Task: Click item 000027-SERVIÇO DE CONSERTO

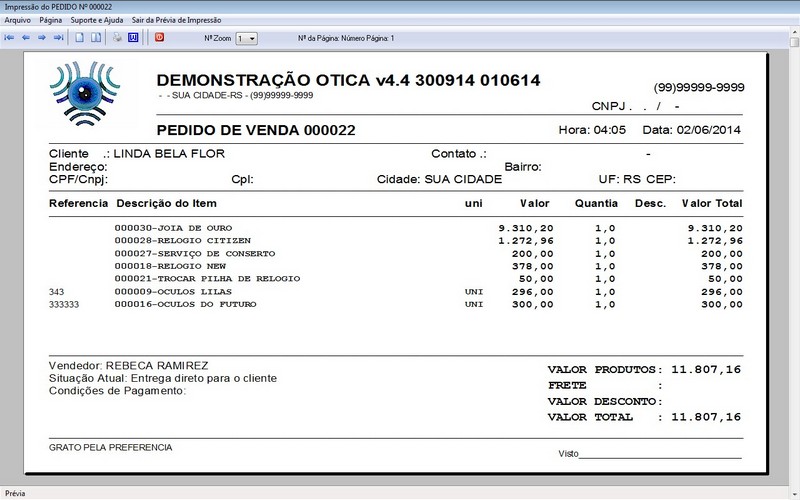Action: pyautogui.click(x=194, y=254)
